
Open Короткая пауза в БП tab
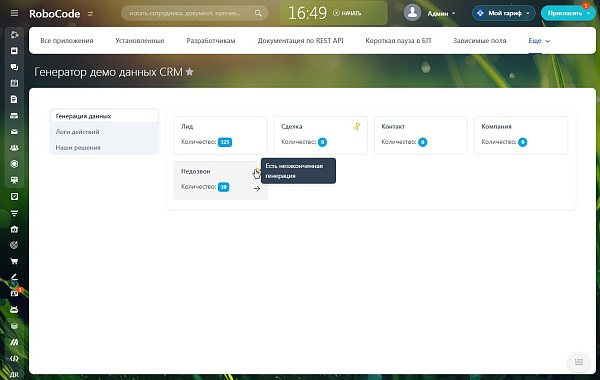coord(398,41)
